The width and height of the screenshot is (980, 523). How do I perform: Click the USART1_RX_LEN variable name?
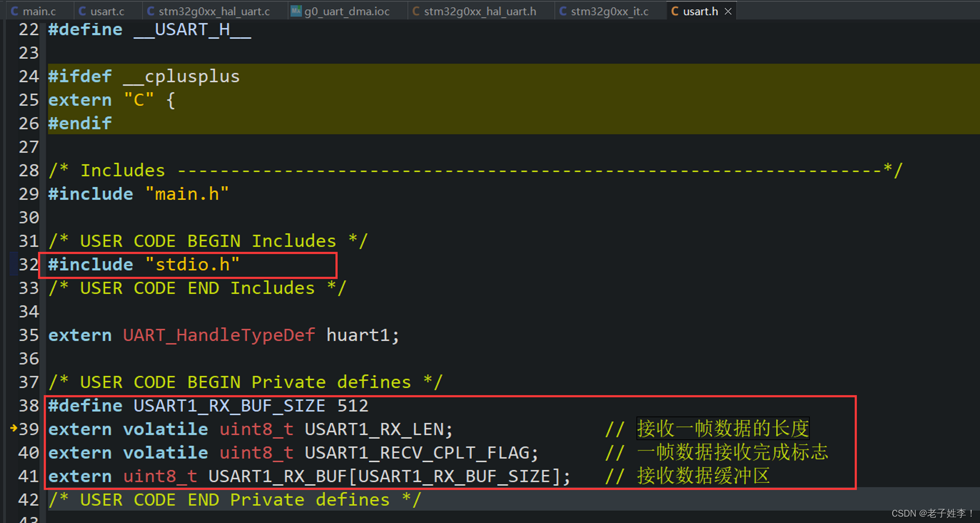pos(374,429)
